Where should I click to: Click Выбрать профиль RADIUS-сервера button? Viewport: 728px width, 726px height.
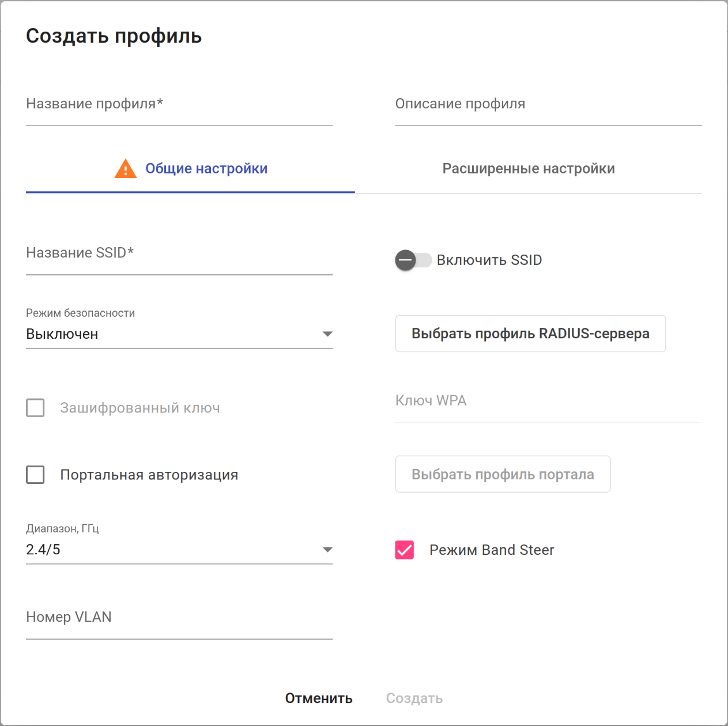530,334
